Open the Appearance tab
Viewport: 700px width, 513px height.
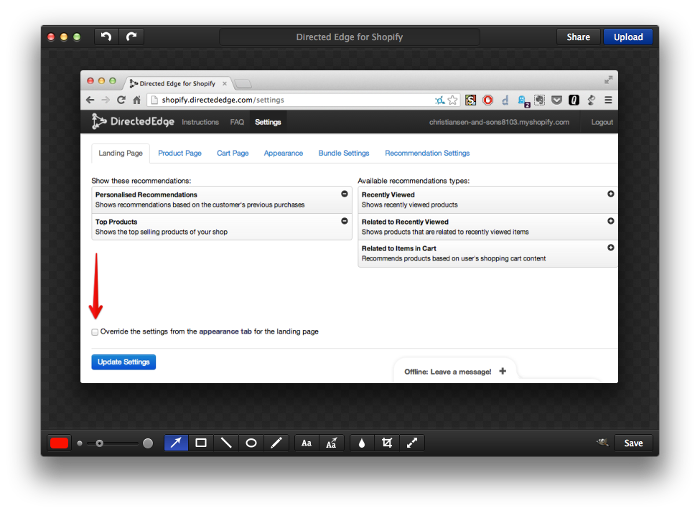pyautogui.click(x=283, y=153)
